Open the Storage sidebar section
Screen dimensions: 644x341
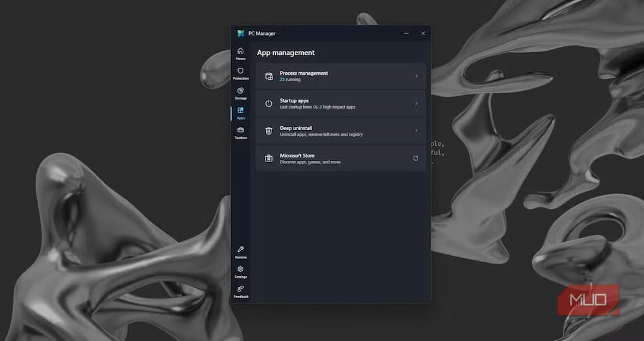pos(241,93)
